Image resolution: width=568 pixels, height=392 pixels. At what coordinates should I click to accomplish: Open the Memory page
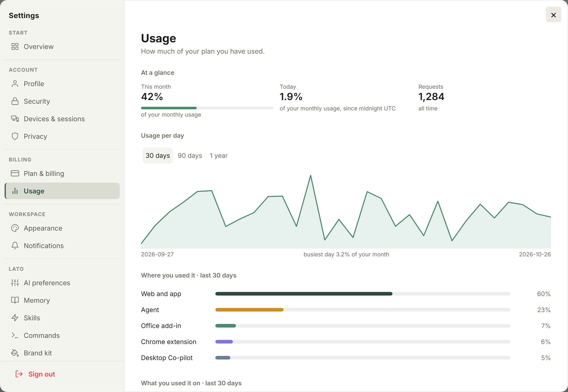(x=62, y=300)
